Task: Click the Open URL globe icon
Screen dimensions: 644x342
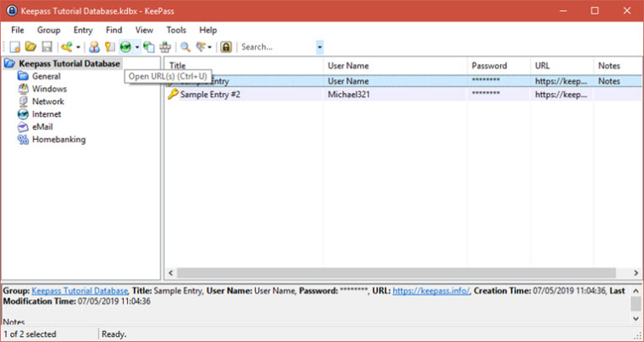Action: point(125,47)
